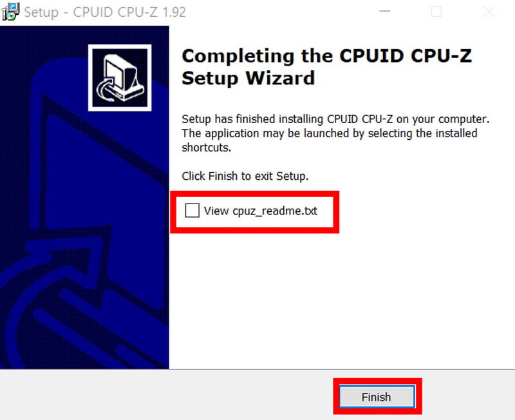Viewport: 515px width, 420px height.
Task: Click the setup installer icon in title bar
Action: point(10,12)
